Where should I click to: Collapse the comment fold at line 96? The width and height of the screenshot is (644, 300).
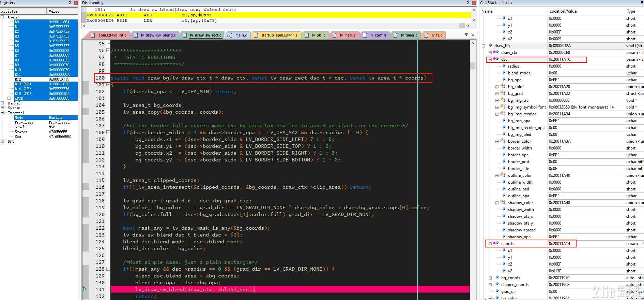coord(108,51)
